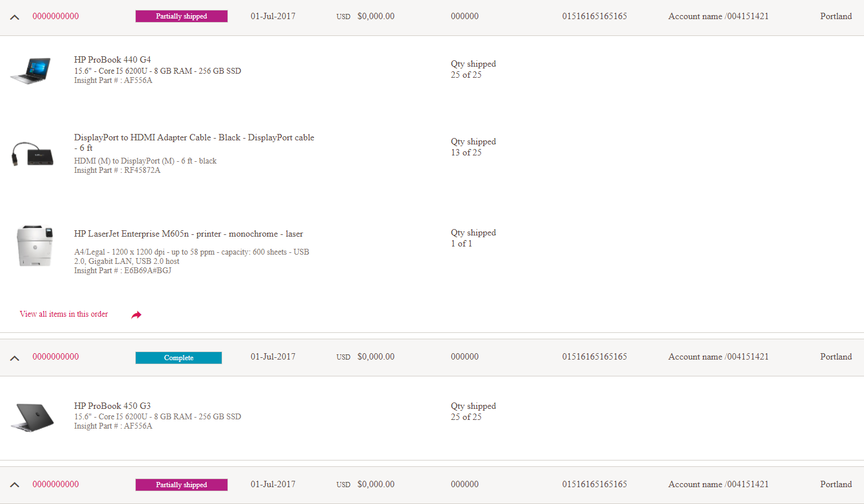
Task: Open View all items in this order
Action: [64, 314]
